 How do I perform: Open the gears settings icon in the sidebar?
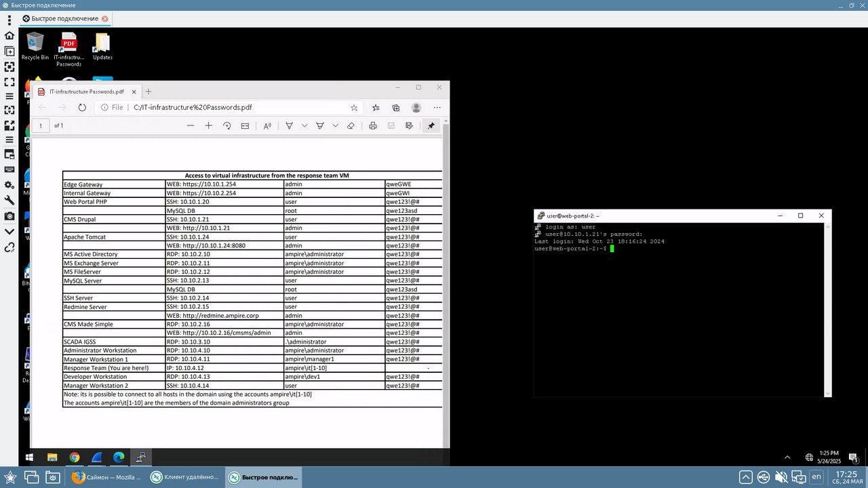tap(9, 185)
